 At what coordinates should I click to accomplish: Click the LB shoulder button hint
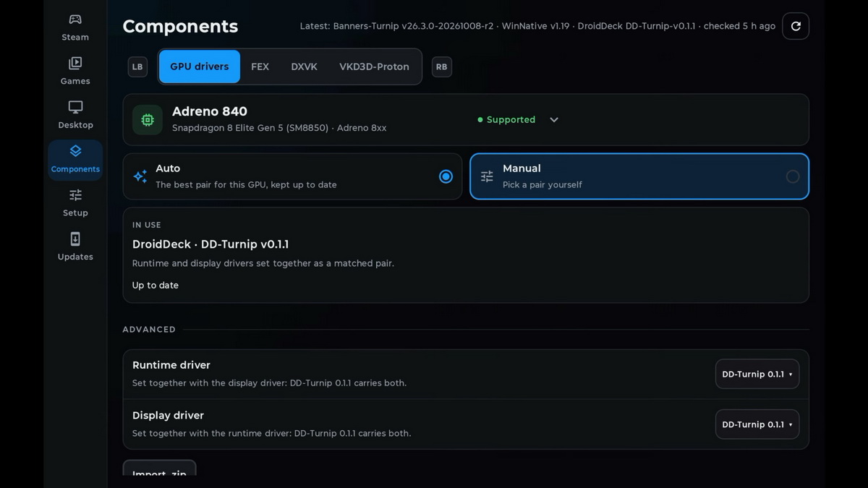pos(137,67)
